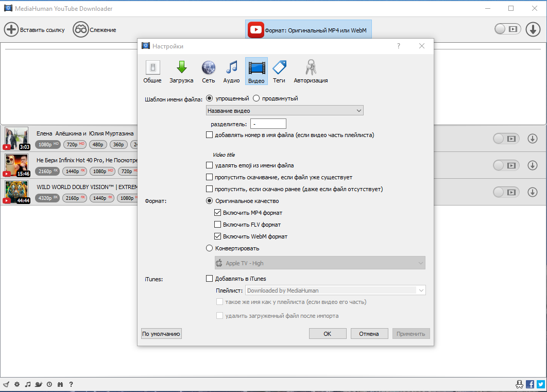Open the Формат: Оригинальный MP4 или WebM selector

coord(309,30)
